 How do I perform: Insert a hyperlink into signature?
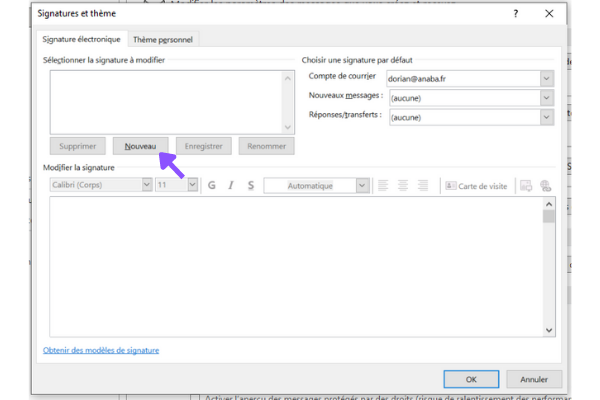click(546, 186)
